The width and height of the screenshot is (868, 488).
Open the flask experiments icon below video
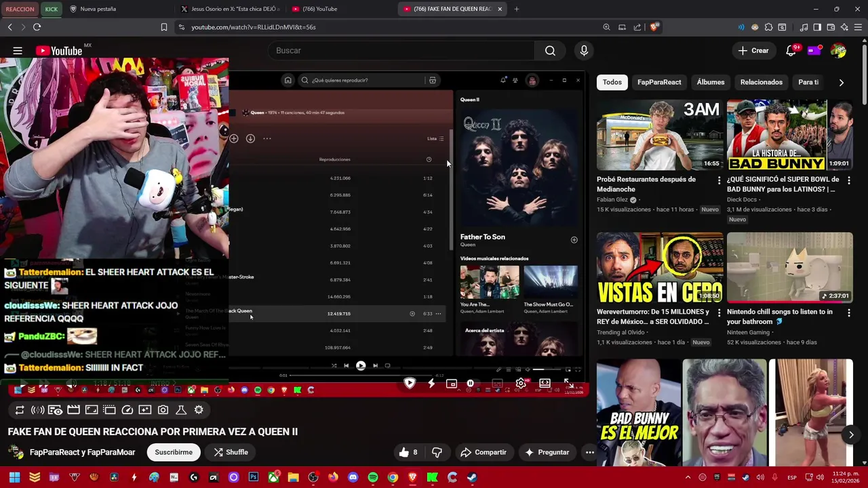pyautogui.click(x=181, y=410)
